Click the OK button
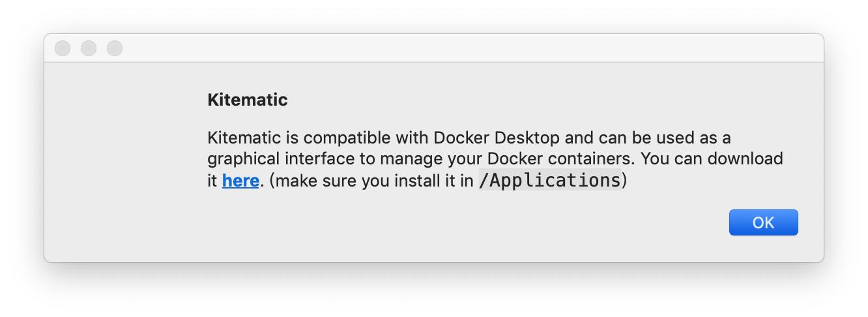 click(x=763, y=222)
